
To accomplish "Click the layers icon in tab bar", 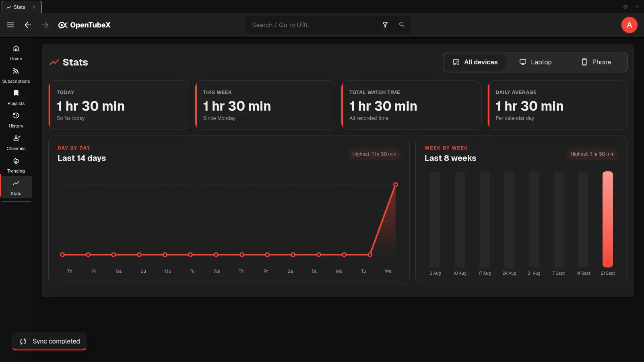I will [625, 7].
